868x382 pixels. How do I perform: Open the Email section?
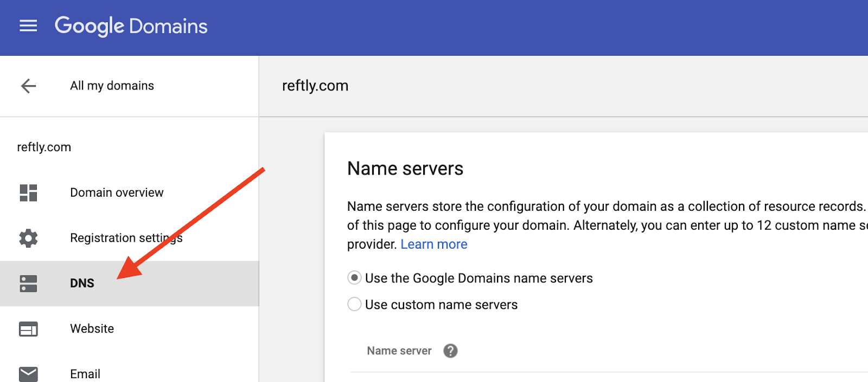pyautogui.click(x=85, y=374)
